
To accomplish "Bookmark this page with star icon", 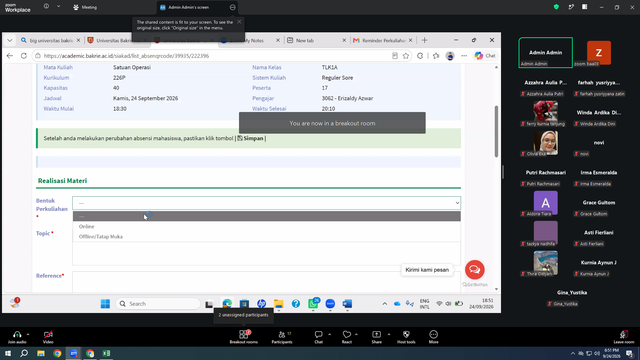I will click(406, 56).
